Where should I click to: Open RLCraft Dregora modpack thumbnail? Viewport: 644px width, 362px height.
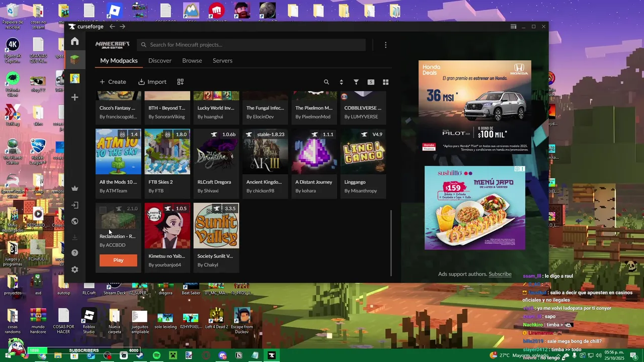[x=216, y=151]
